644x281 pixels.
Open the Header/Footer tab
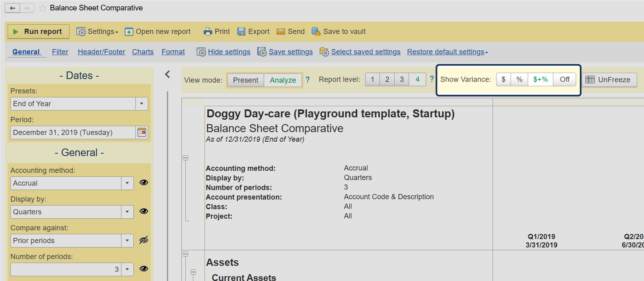pos(101,52)
